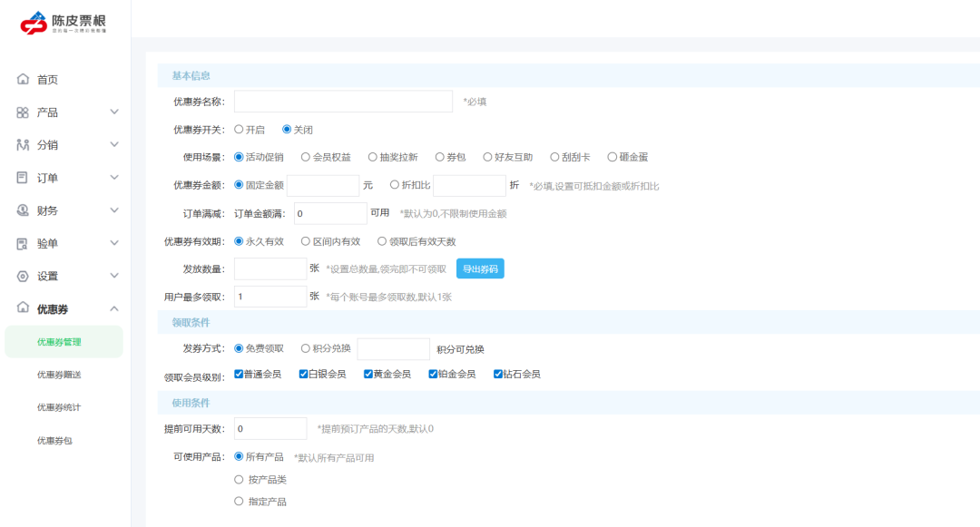980x527 pixels.
Task: Select 好友互助 usage scene
Action: click(x=487, y=157)
